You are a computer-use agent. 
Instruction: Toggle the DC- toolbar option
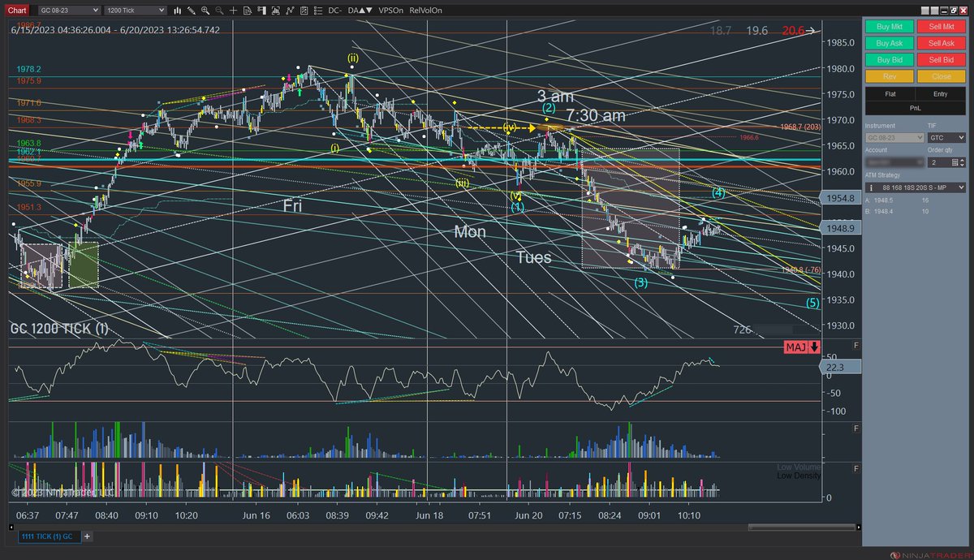tap(334, 11)
